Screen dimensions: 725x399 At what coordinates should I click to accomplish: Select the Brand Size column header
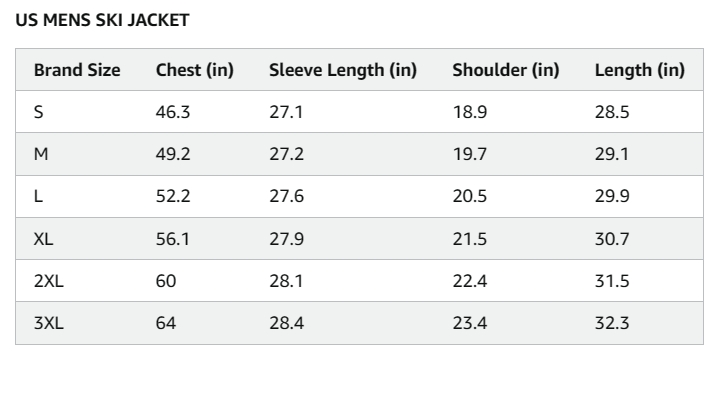click(x=77, y=70)
